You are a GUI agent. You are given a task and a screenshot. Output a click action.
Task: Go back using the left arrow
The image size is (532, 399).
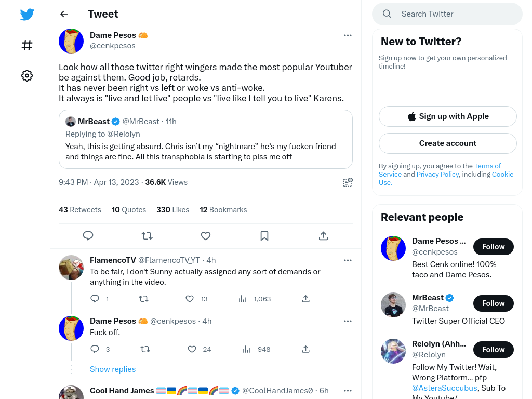pos(64,14)
